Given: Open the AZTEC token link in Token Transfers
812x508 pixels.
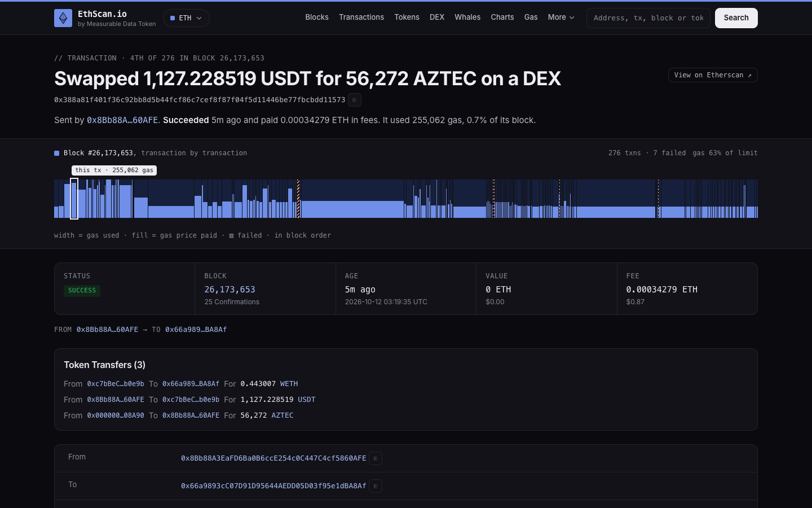Looking at the screenshot, I should pos(283,415).
